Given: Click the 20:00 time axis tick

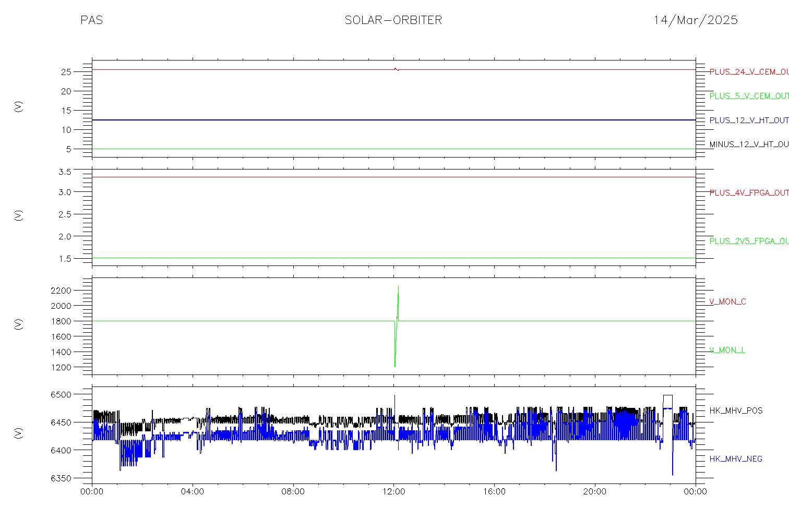Looking at the screenshot, I should tap(595, 491).
